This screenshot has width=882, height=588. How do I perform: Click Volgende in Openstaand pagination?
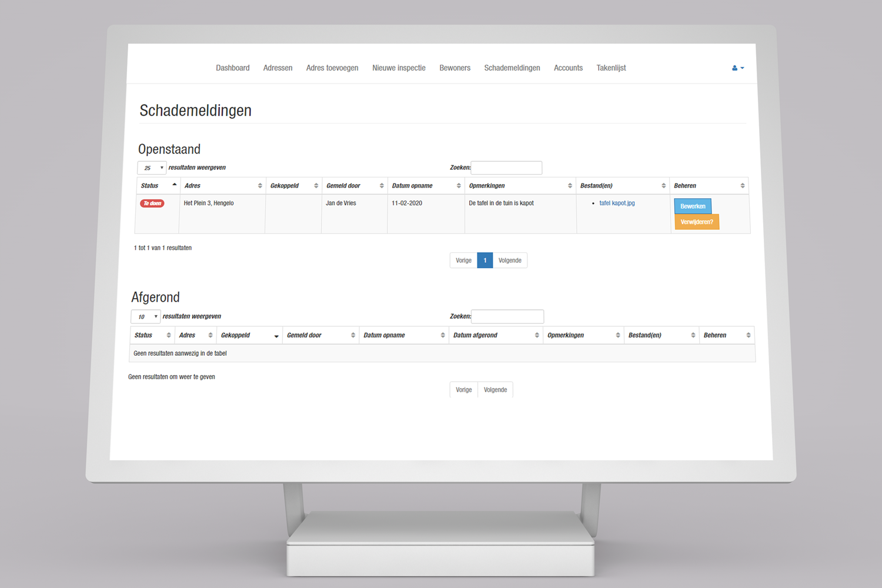(x=510, y=260)
